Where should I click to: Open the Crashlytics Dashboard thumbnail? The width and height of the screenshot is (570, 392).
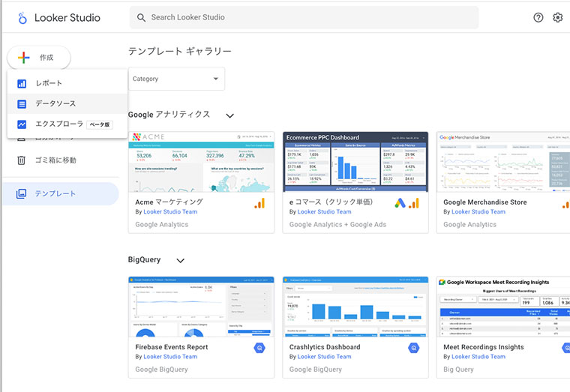(355, 307)
